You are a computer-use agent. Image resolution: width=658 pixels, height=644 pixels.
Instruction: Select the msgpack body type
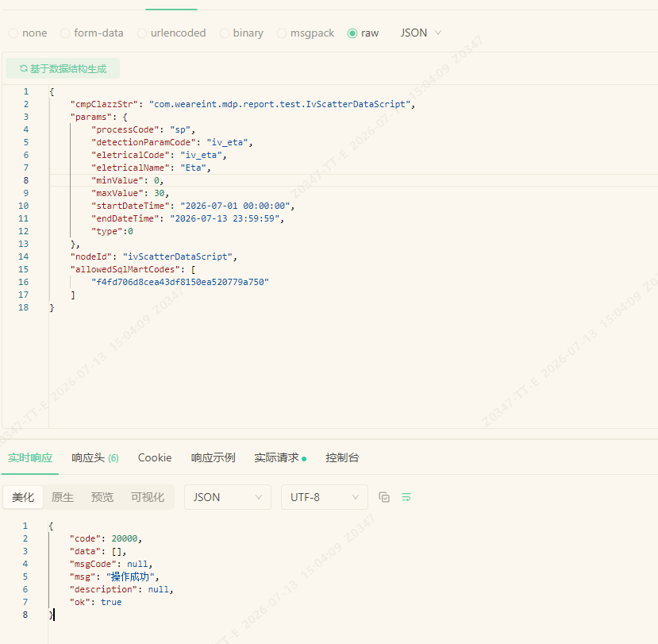click(306, 33)
